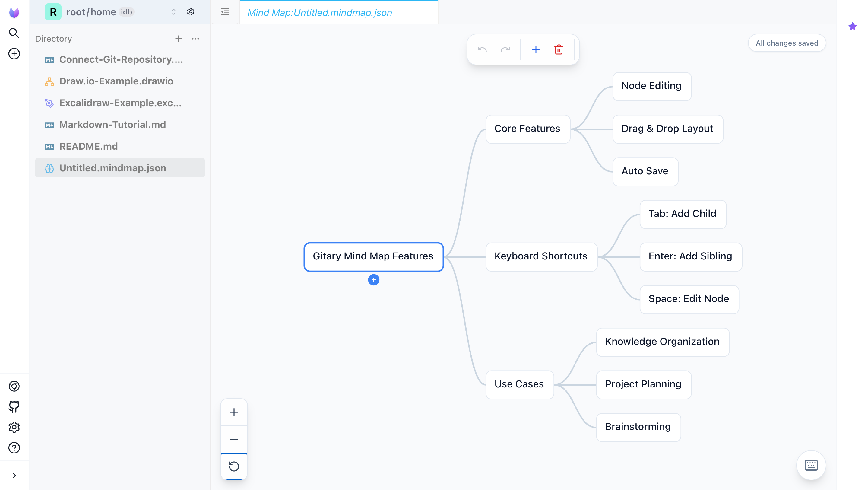Open the Chrome icon in left sidebar
868x490 pixels.
click(14, 386)
